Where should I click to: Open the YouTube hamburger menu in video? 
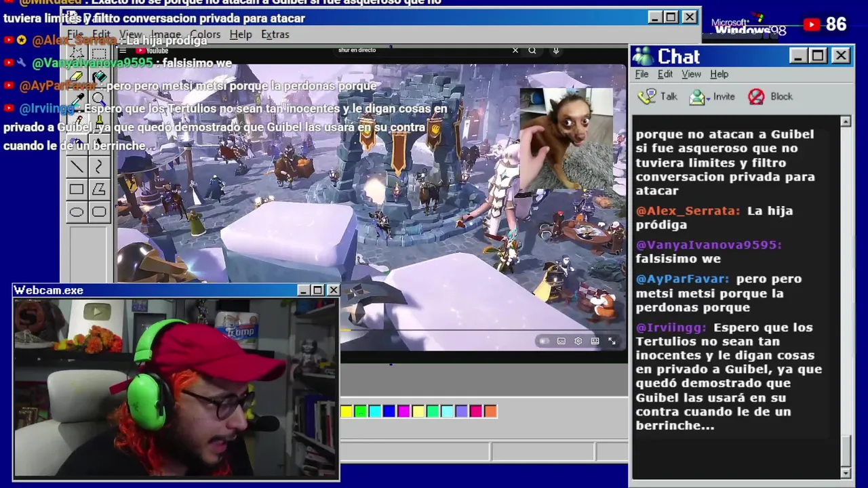pyautogui.click(x=123, y=50)
